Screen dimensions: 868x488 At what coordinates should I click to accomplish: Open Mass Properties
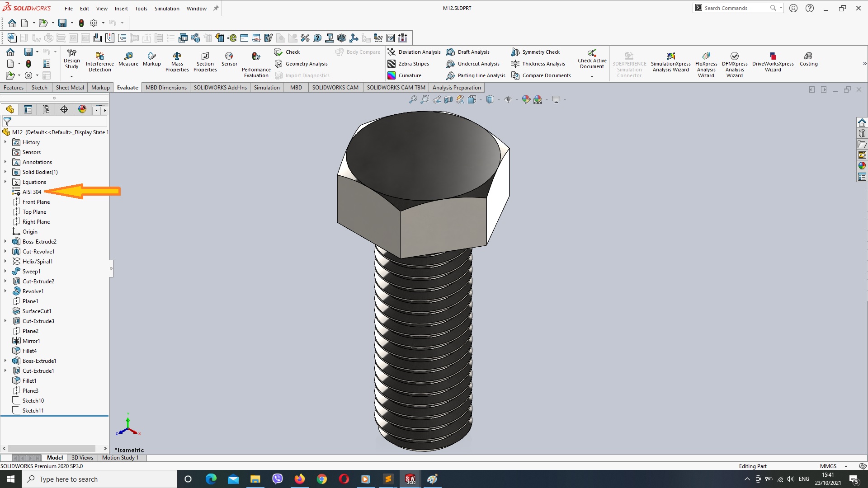point(177,61)
